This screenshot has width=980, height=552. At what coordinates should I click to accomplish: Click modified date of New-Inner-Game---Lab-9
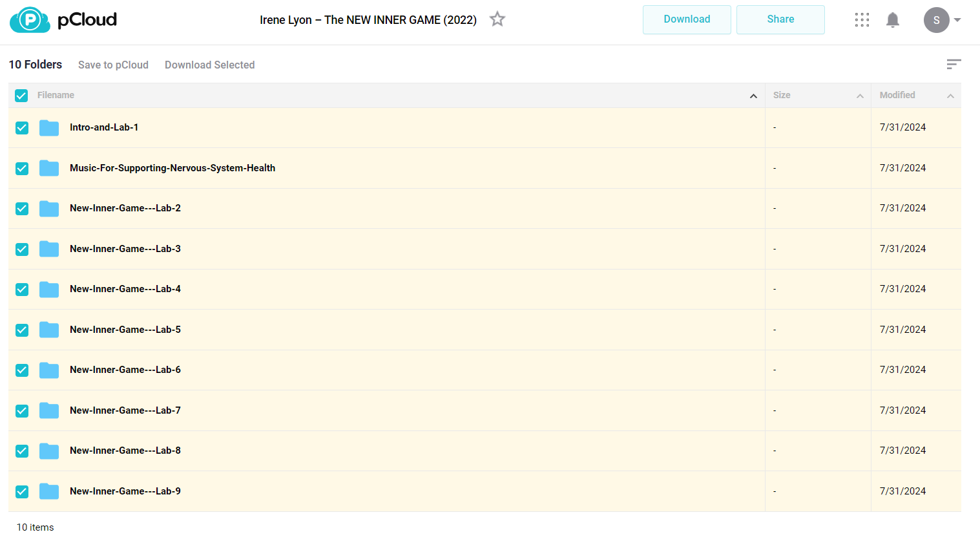coord(902,491)
